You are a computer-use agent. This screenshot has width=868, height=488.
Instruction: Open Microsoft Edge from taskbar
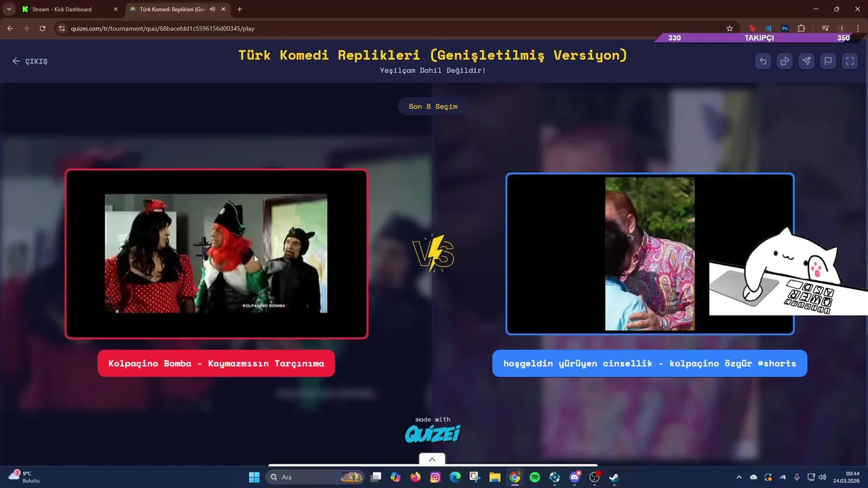455,477
